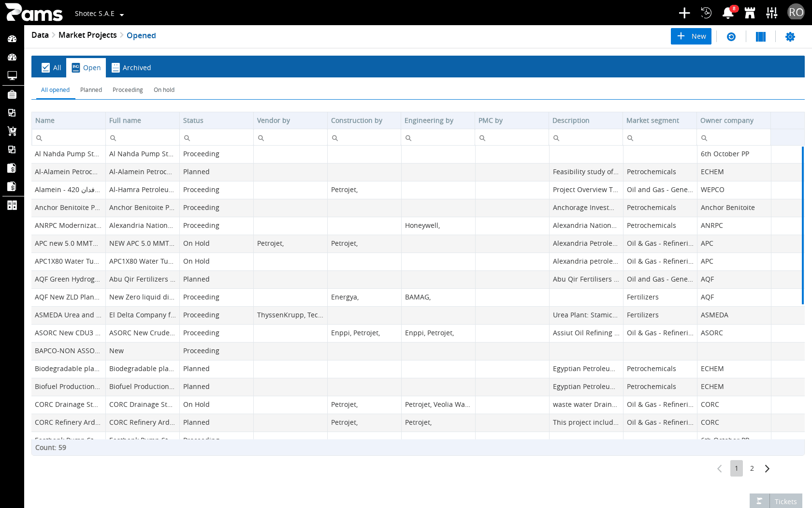Select the Al Nahda Pump St... name cell
The width and height of the screenshot is (812, 508).
(x=69, y=154)
